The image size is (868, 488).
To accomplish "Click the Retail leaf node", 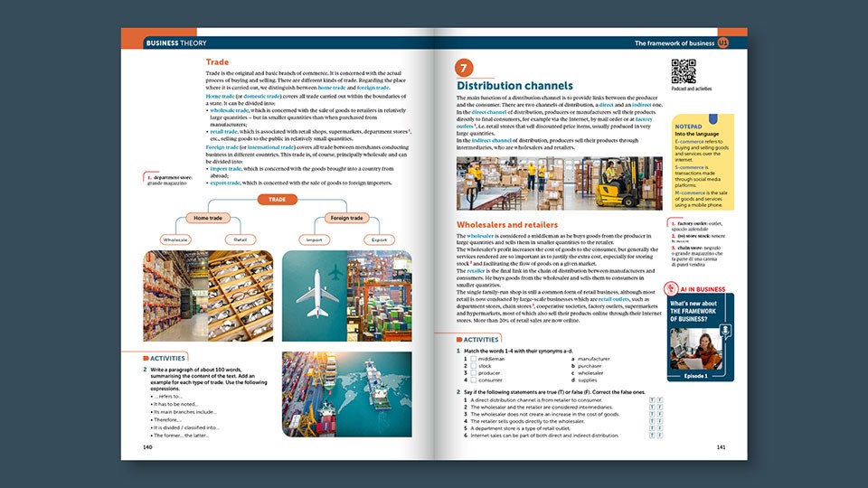I will (x=241, y=239).
